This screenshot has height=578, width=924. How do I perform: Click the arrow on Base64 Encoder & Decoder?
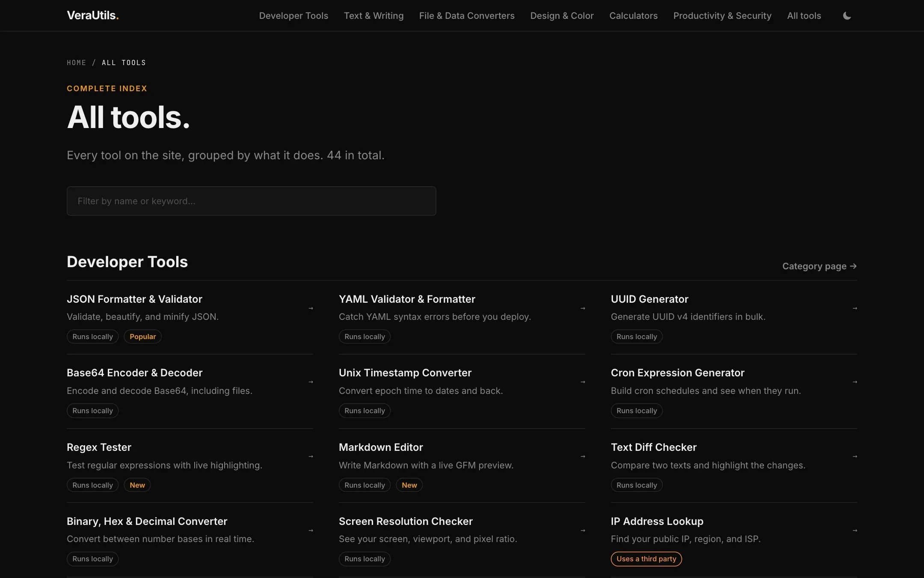click(x=311, y=382)
